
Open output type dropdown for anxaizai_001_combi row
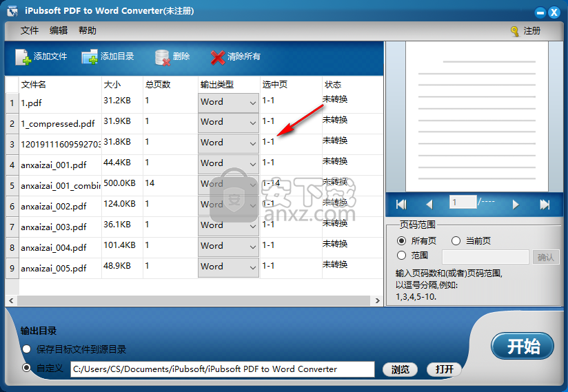tap(228, 184)
